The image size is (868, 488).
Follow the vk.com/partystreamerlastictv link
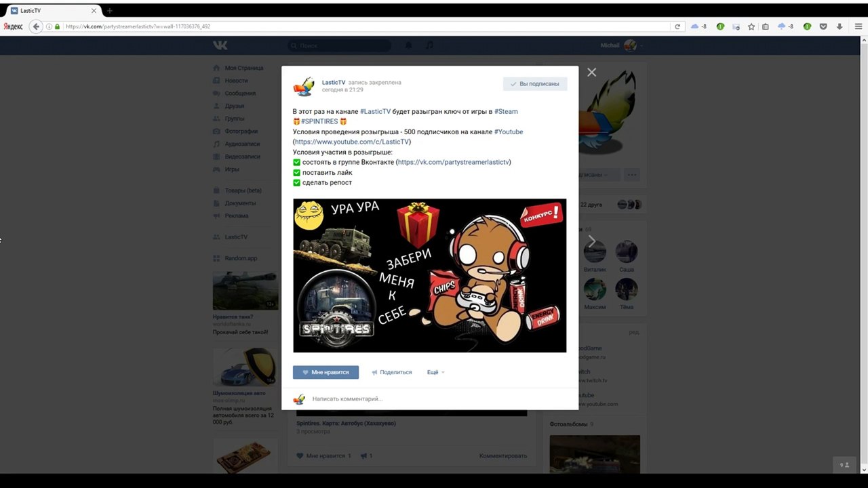click(x=453, y=162)
